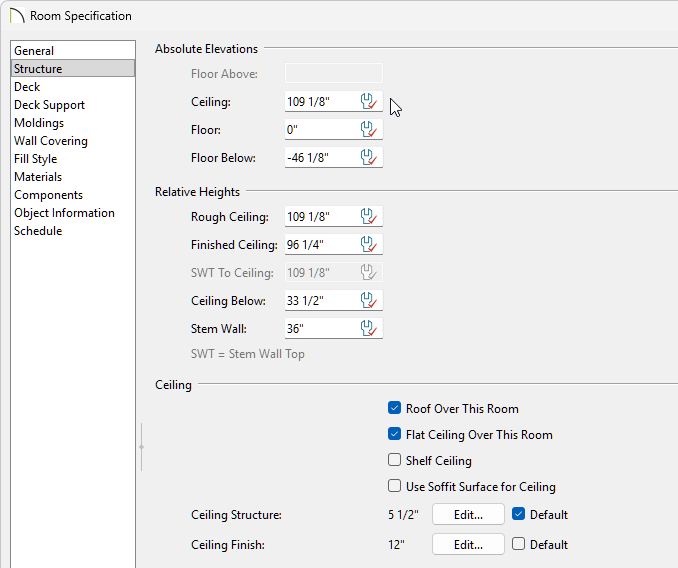Click the wrench default icon beside Ceiling Below
The height and width of the screenshot is (568, 678).
point(369,300)
